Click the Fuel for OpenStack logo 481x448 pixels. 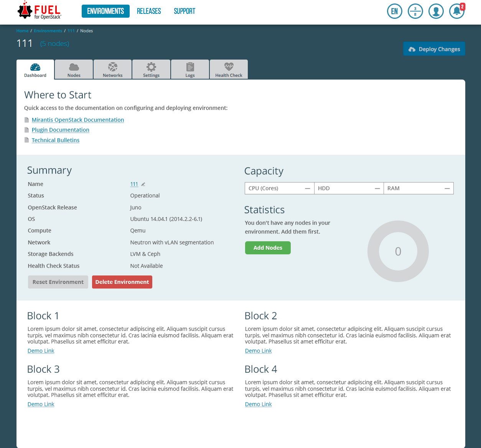(40, 11)
